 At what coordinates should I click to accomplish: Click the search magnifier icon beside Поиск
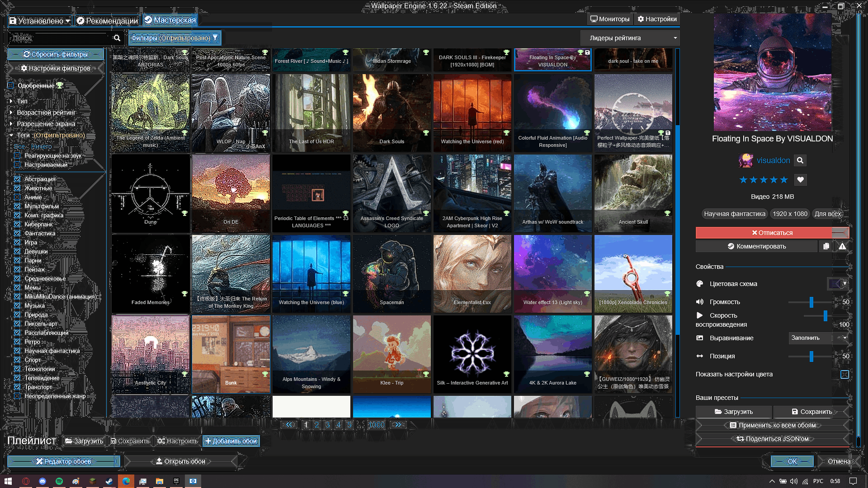[117, 38]
